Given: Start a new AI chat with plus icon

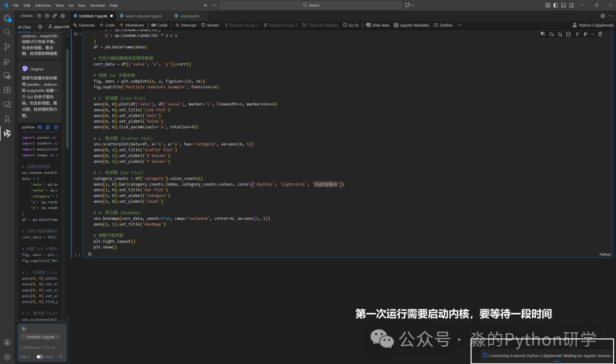Looking at the screenshot, I should (x=40, y=27).
